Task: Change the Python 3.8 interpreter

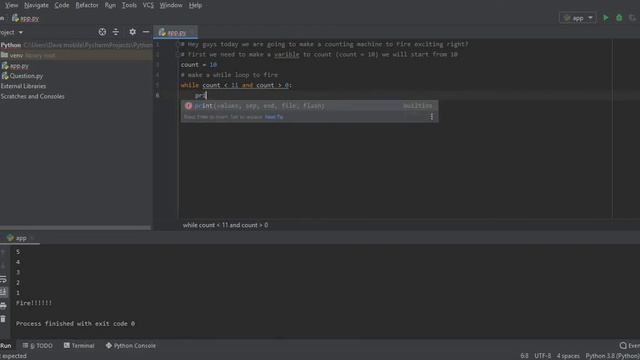Action: (x=612, y=356)
